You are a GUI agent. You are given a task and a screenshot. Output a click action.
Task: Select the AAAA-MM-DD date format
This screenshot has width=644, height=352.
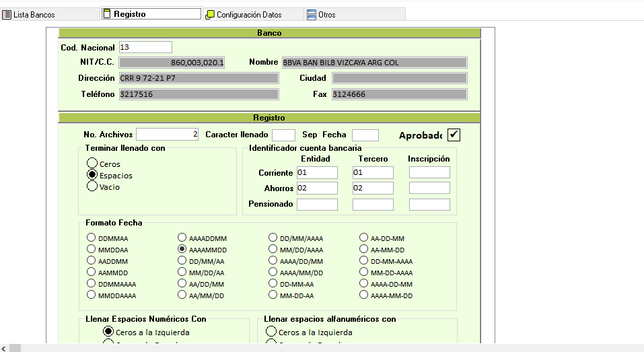(x=364, y=295)
